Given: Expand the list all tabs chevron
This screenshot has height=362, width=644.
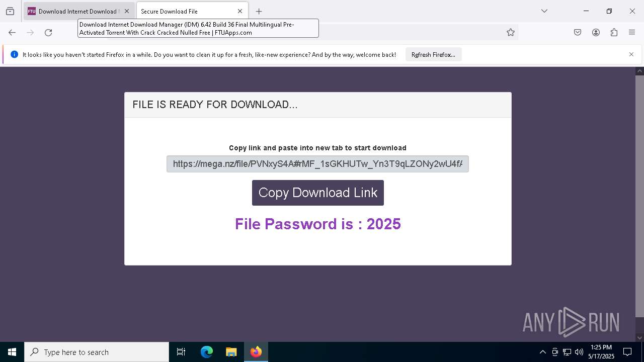Looking at the screenshot, I should point(544,11).
